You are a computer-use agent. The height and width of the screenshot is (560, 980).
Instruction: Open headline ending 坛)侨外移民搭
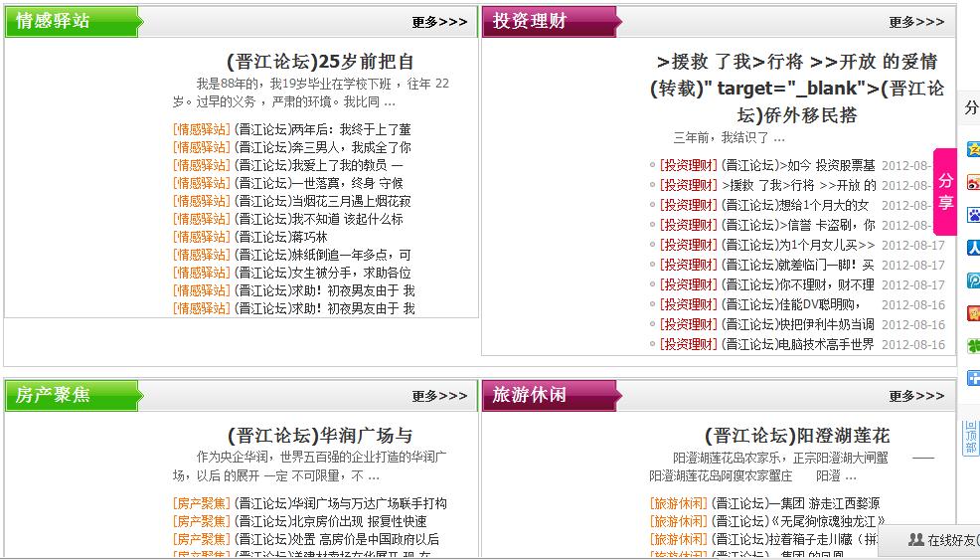(x=797, y=89)
